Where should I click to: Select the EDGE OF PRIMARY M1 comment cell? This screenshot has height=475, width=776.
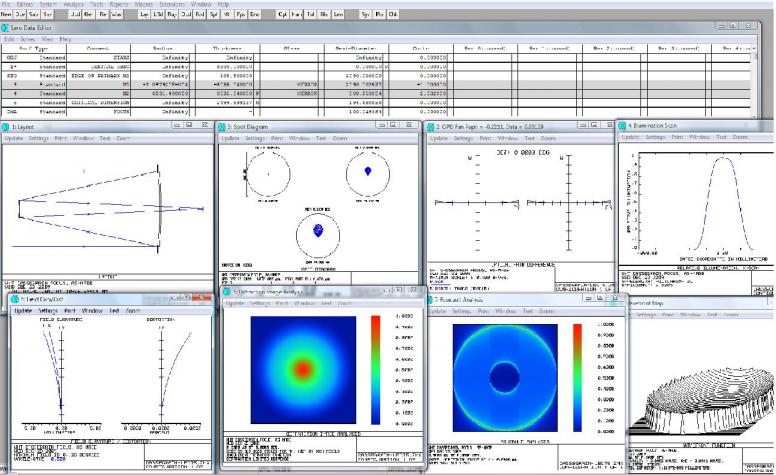pyautogui.click(x=98, y=76)
